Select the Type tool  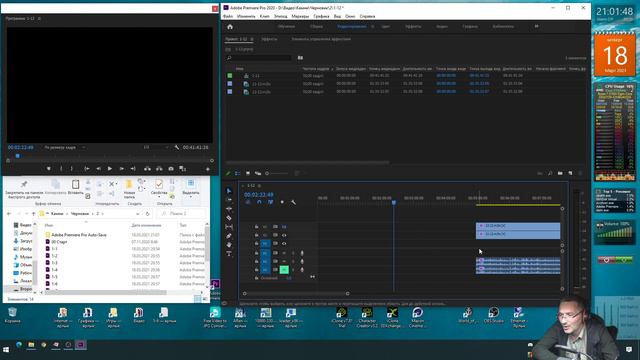tap(229, 254)
